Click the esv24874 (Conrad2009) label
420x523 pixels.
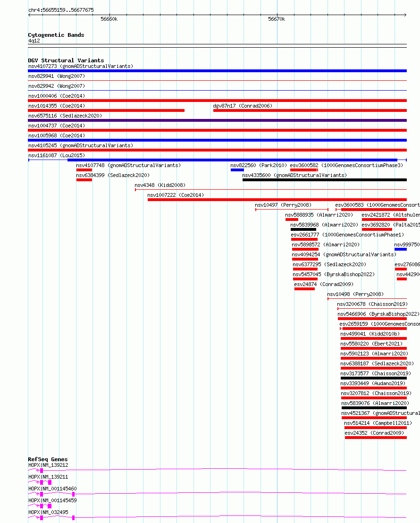(x=324, y=285)
